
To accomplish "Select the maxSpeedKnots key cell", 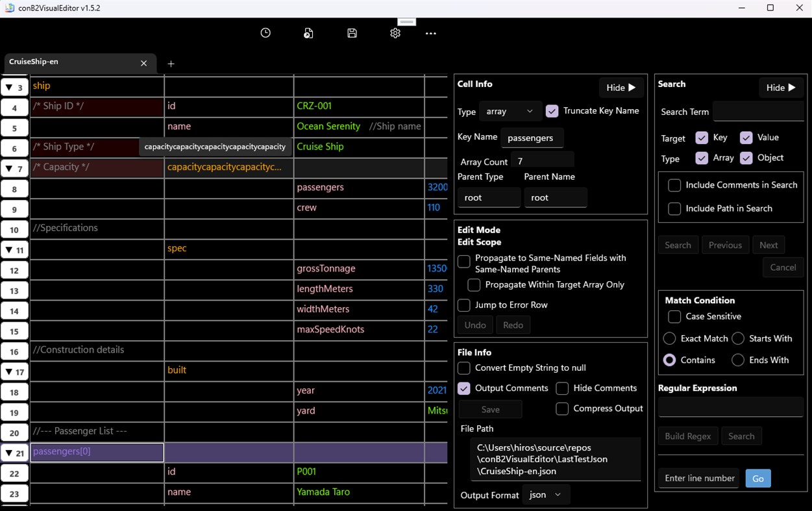I will [359, 330].
